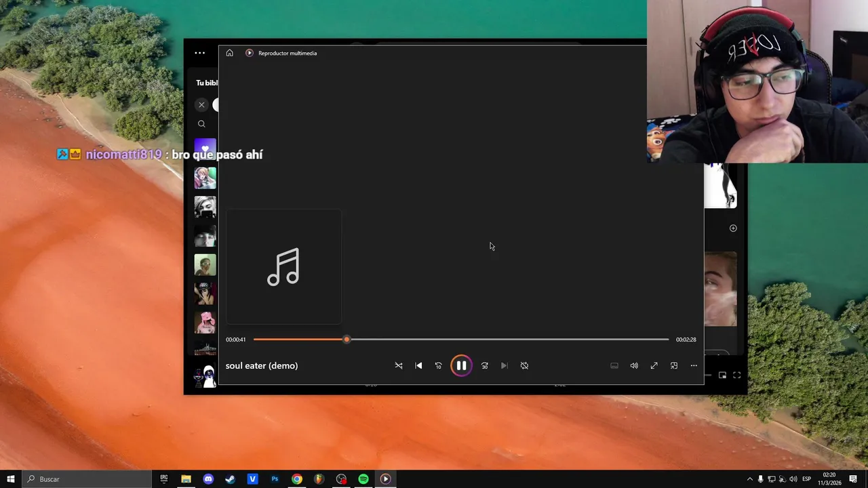
Task: Click the plus circle icon in Spotify's right panel
Action: [733, 228]
